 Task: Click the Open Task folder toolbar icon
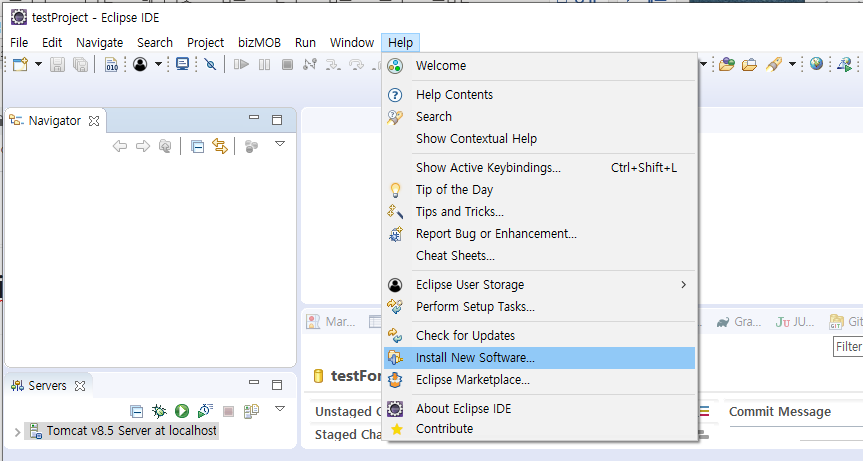click(749, 65)
